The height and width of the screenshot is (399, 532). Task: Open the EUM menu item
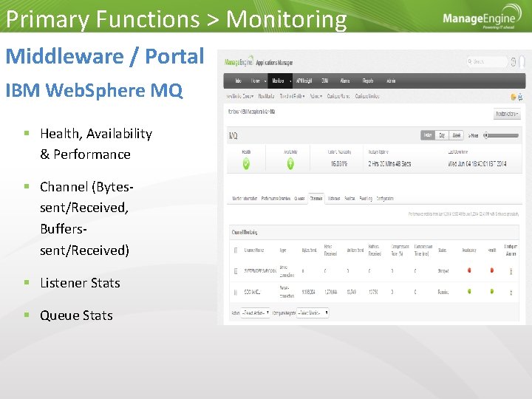(x=324, y=81)
